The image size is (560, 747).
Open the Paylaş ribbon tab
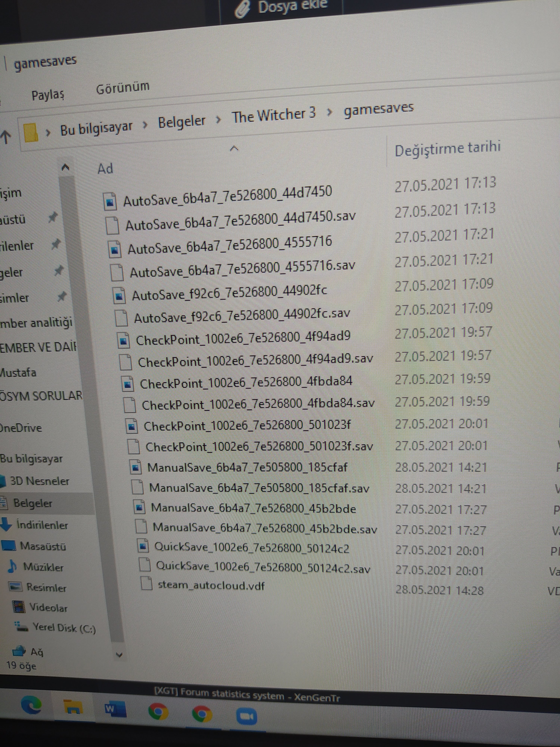click(x=48, y=95)
